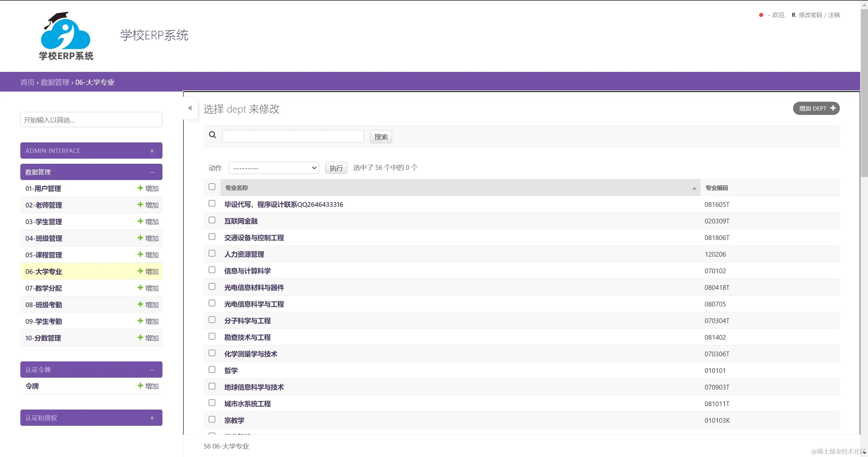The image size is (868, 457).
Task: Click the 搜索 search button
Action: tap(381, 137)
